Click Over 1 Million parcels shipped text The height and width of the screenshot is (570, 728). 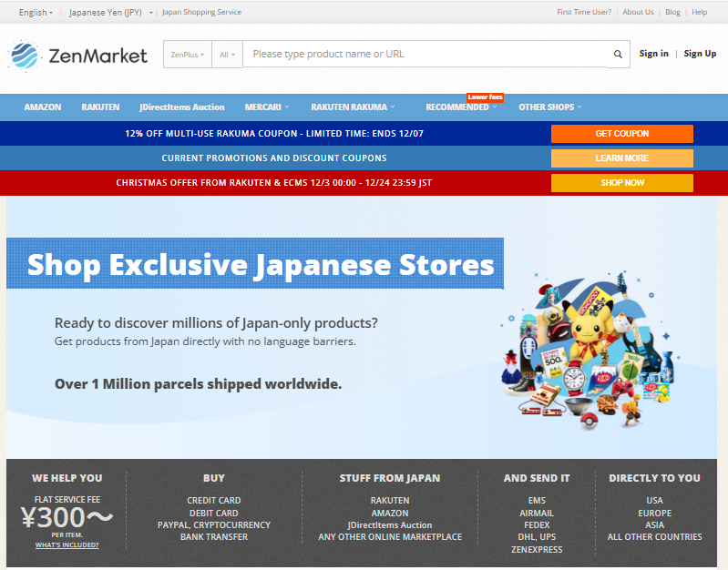[199, 384]
